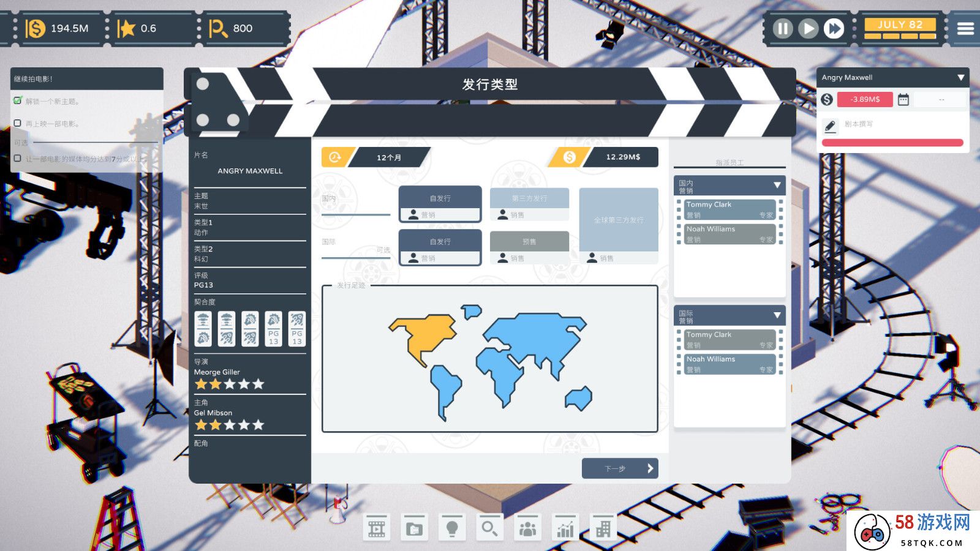
Task: Choose global third-party distribution option
Action: point(619,226)
